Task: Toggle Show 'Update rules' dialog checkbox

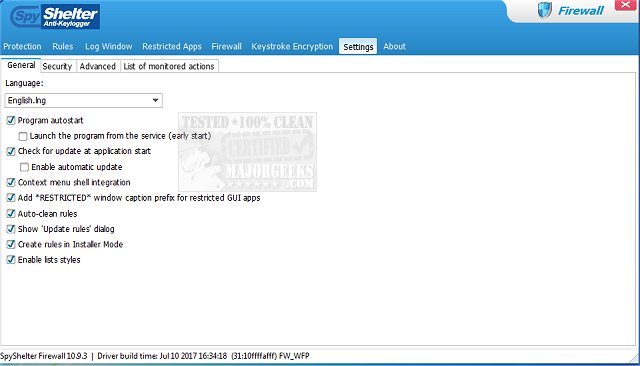Action: pyautogui.click(x=11, y=229)
